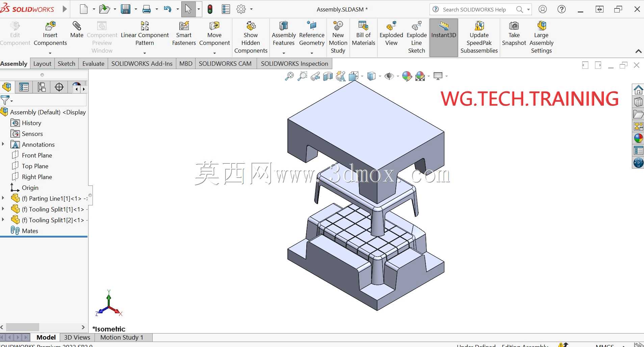Switch to the Evaluate tab
Screen dimensions: 644x347
pyautogui.click(x=93, y=64)
